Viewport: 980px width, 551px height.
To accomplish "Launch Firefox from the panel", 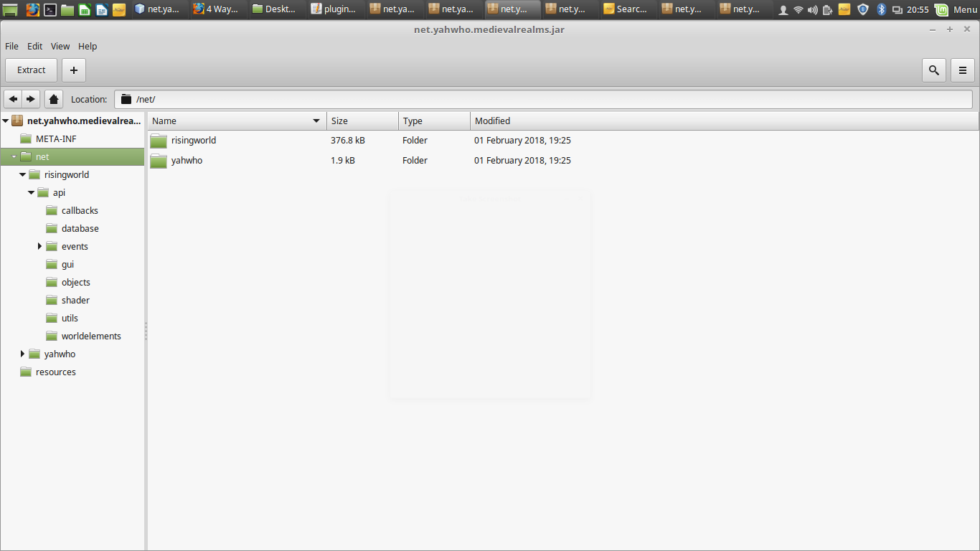I will pyautogui.click(x=33, y=9).
